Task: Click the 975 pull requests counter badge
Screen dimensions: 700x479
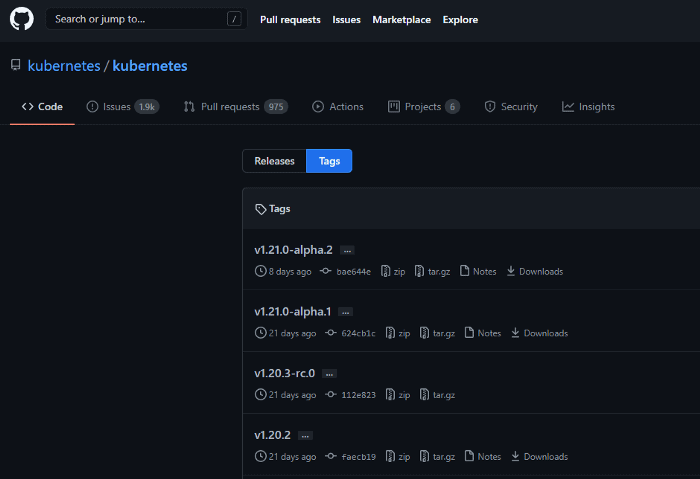Action: 276,107
